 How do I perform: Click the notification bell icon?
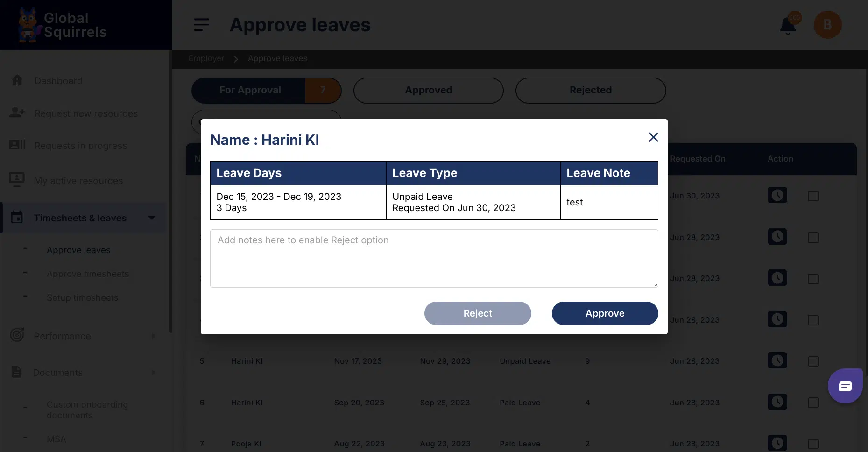(788, 26)
